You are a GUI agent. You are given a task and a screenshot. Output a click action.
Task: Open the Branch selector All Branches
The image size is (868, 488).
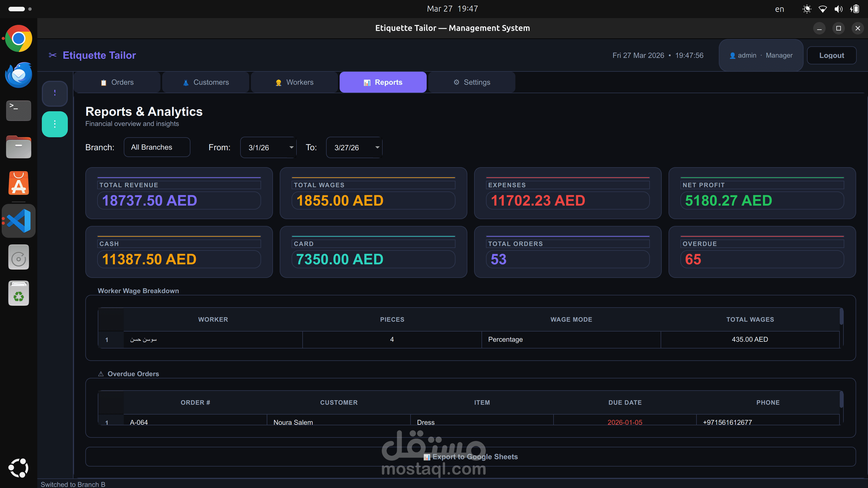pos(157,147)
